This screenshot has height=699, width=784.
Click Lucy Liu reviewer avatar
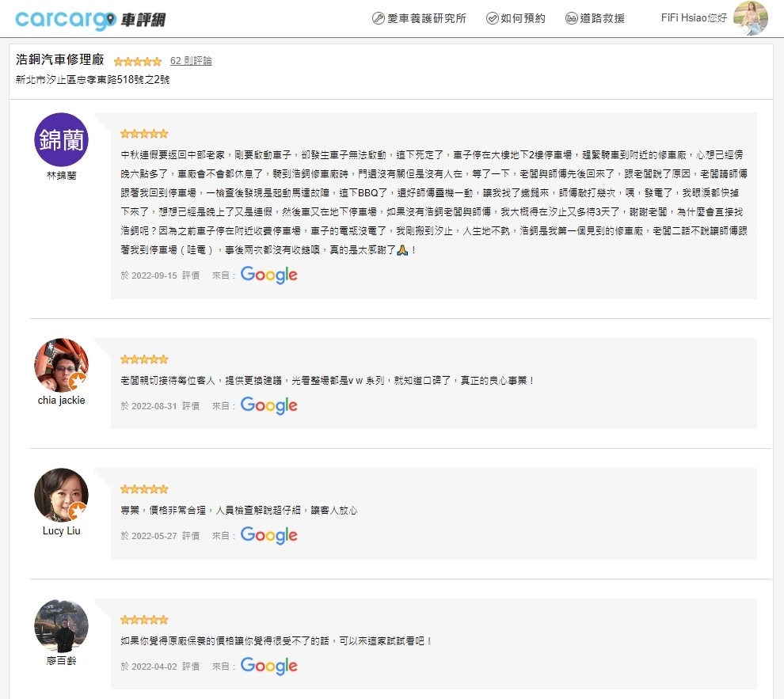pyautogui.click(x=61, y=496)
